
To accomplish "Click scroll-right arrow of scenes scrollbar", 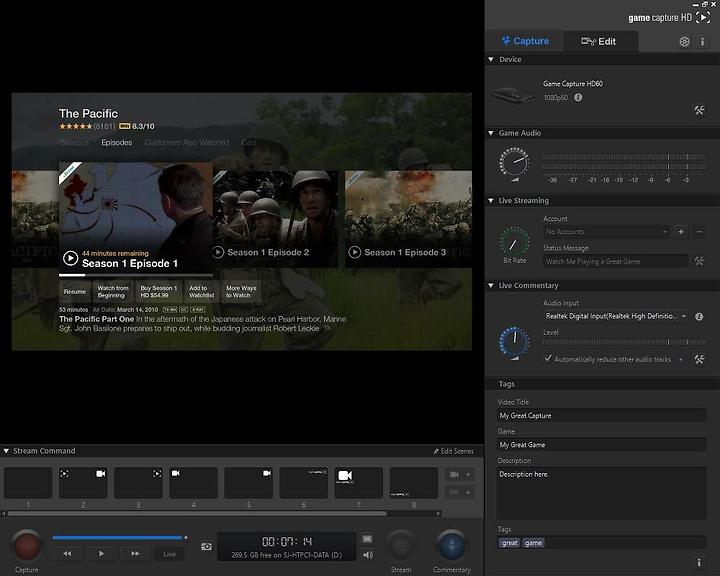I will [439, 514].
